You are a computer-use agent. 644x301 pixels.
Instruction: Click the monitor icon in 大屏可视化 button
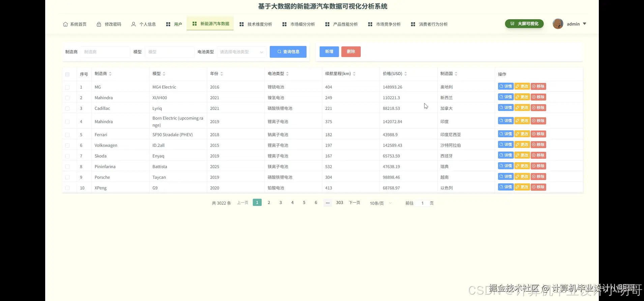pos(512,24)
